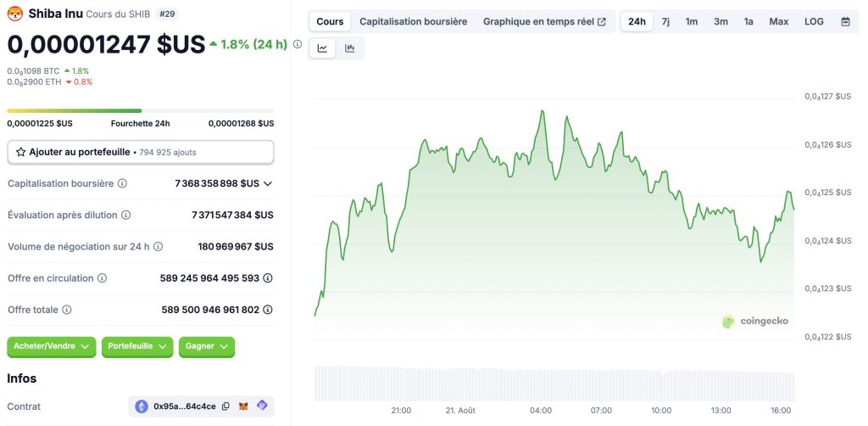This screenshot has height=426, width=868.
Task: Open Graphique en temps réel tab
Action: tap(544, 21)
